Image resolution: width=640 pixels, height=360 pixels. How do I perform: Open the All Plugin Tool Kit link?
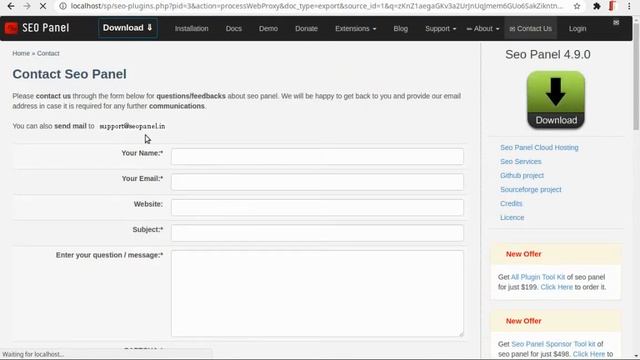[538, 277]
